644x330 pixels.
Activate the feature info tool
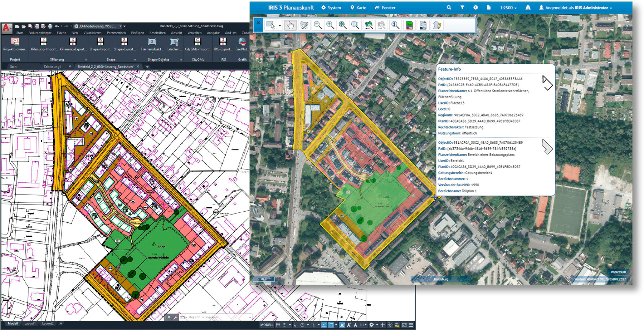click(x=395, y=25)
